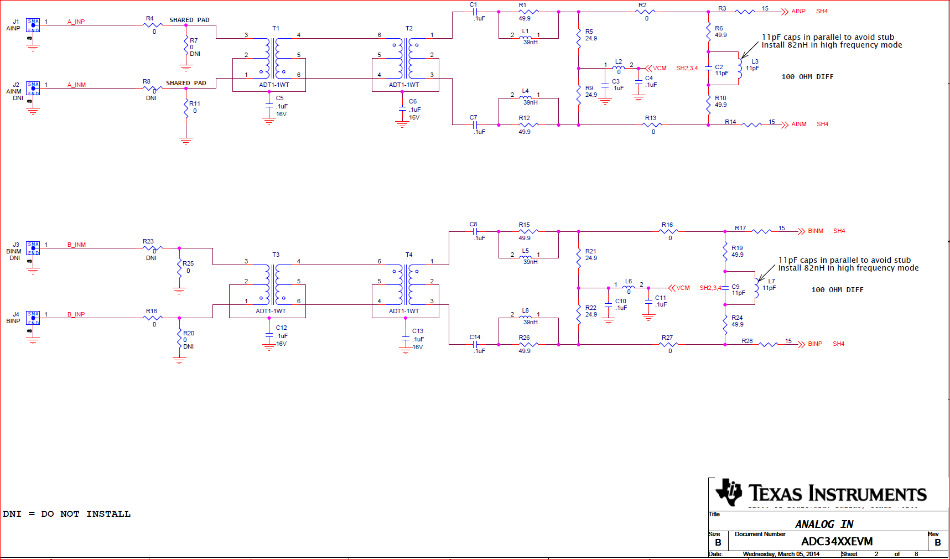Click '100 OHM DIFF' note near C9
The image size is (950, 560).
(x=837, y=290)
